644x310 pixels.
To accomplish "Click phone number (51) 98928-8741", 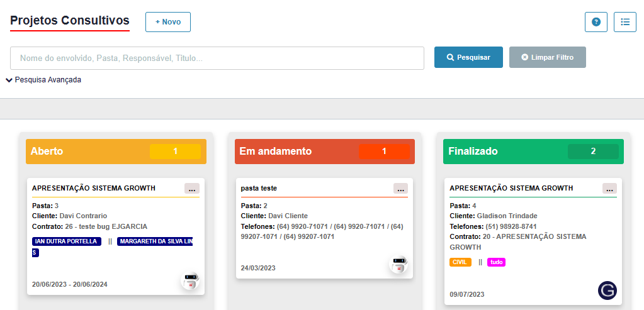I will coord(511,226).
